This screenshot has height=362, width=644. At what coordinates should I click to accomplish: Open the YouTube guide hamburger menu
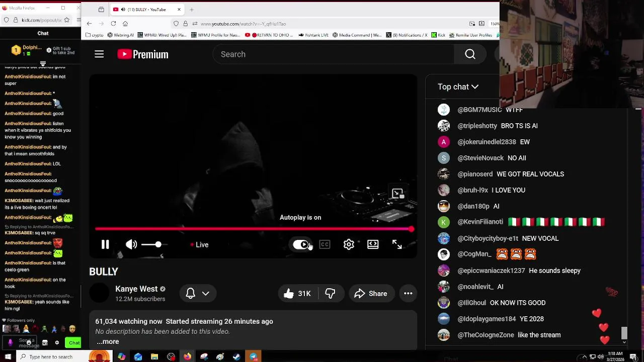tap(99, 54)
